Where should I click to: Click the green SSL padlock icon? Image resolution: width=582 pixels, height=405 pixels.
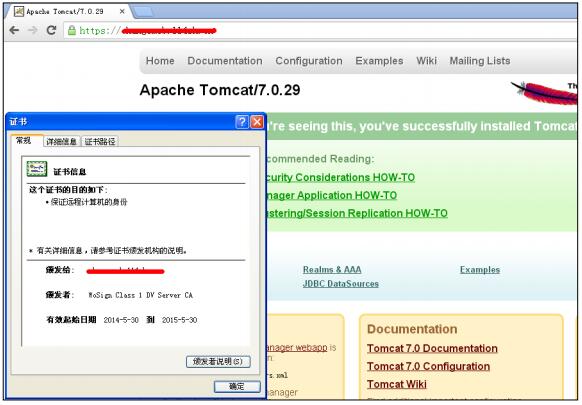point(72,30)
